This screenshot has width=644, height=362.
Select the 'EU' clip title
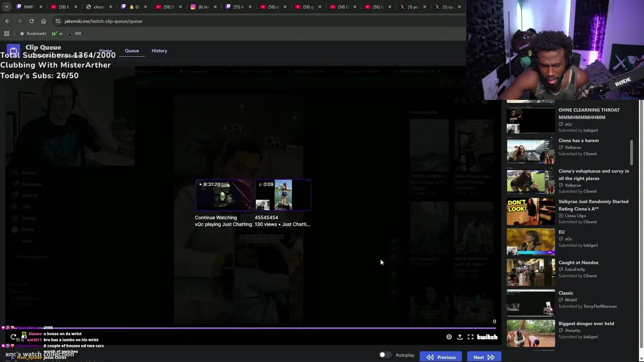point(561,232)
